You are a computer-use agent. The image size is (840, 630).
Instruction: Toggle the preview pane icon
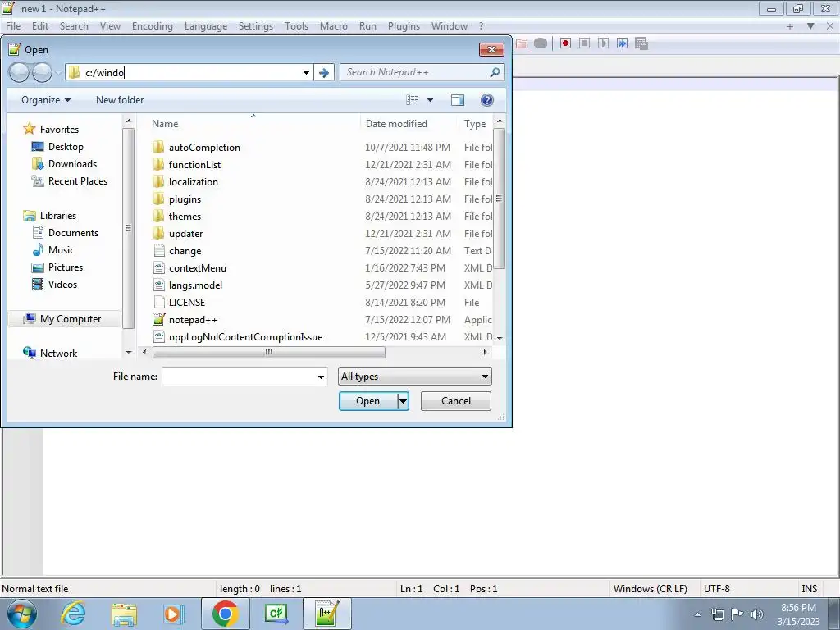click(x=458, y=100)
